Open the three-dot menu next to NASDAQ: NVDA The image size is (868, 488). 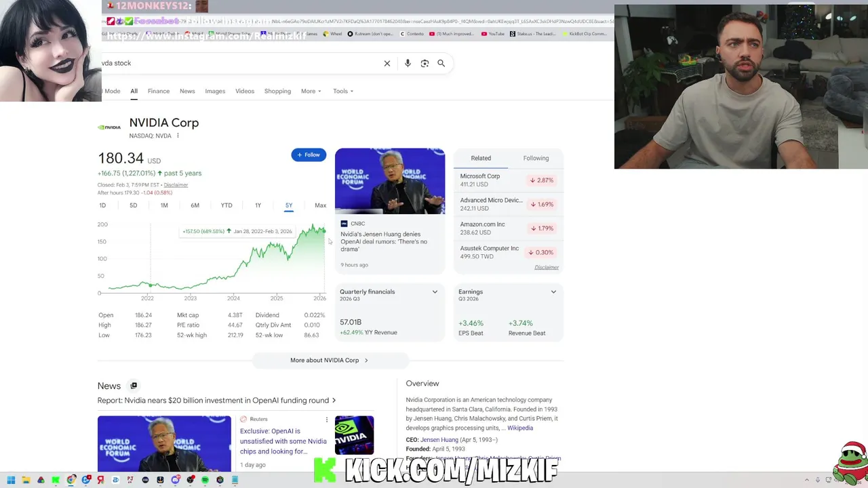[x=178, y=136]
